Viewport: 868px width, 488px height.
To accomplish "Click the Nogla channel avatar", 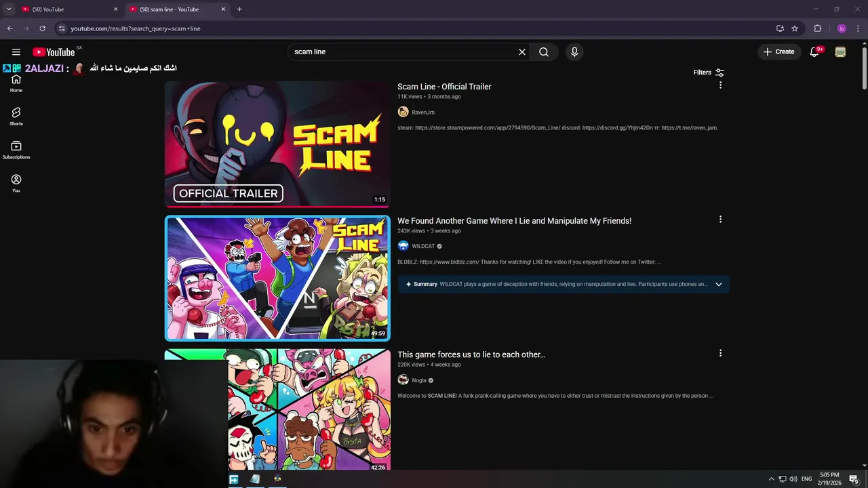I will 403,380.
